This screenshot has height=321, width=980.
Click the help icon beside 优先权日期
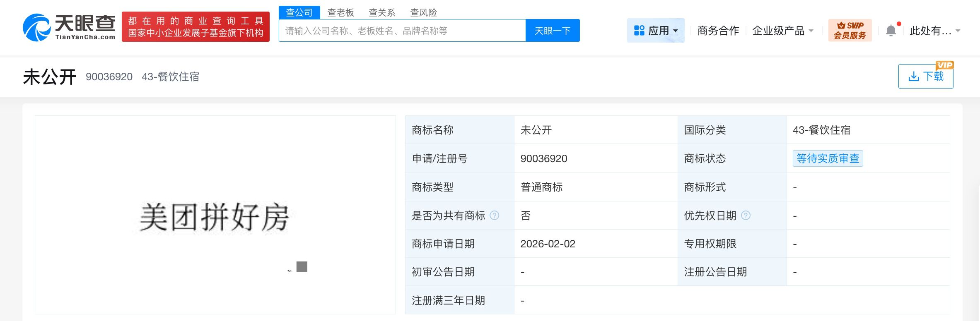click(745, 216)
